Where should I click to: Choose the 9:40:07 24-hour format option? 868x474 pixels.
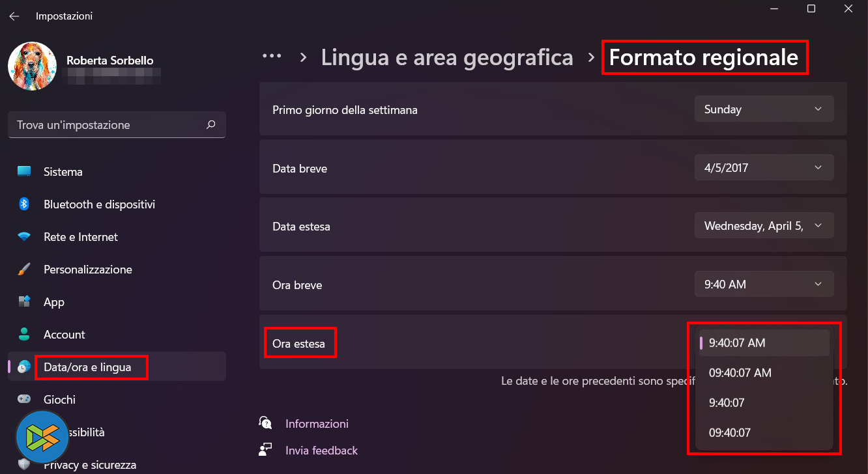(727, 403)
